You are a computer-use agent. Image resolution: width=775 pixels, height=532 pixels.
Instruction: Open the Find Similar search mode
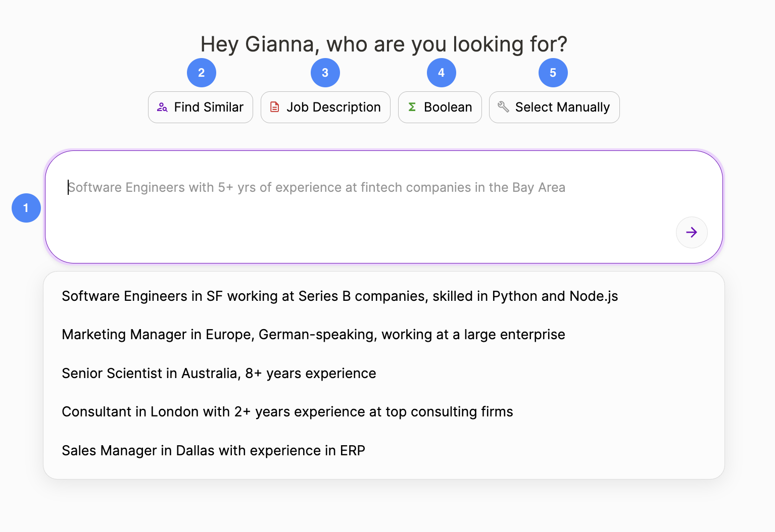pyautogui.click(x=201, y=107)
